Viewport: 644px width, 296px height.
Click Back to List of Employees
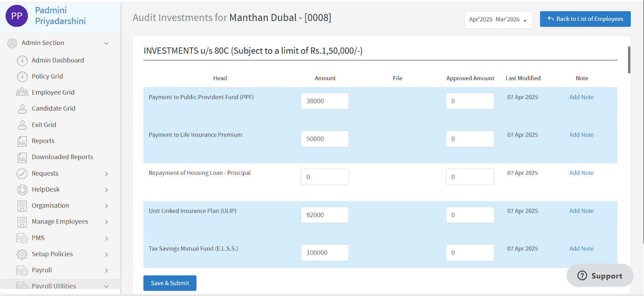click(x=585, y=19)
